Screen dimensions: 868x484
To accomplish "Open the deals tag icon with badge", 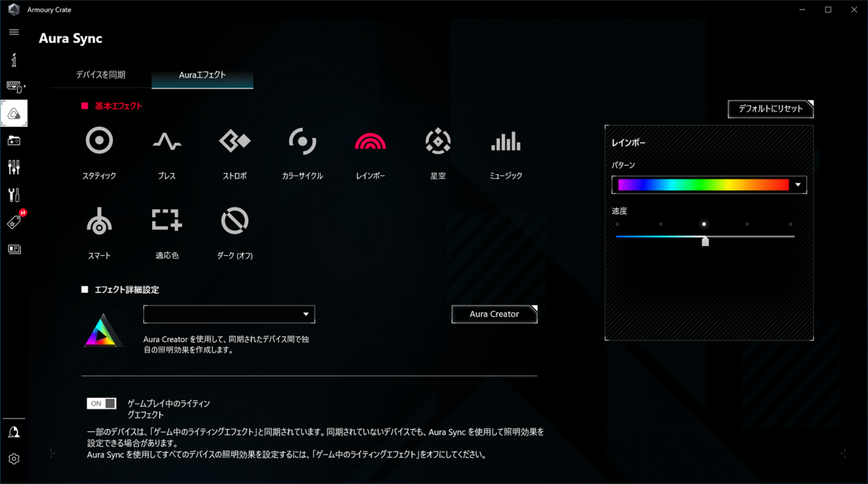I will tap(14, 221).
